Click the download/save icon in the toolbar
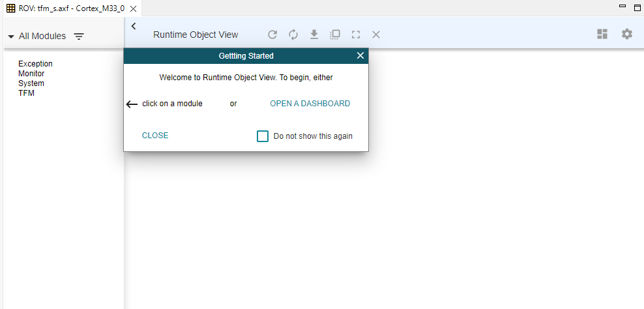 pyautogui.click(x=314, y=35)
